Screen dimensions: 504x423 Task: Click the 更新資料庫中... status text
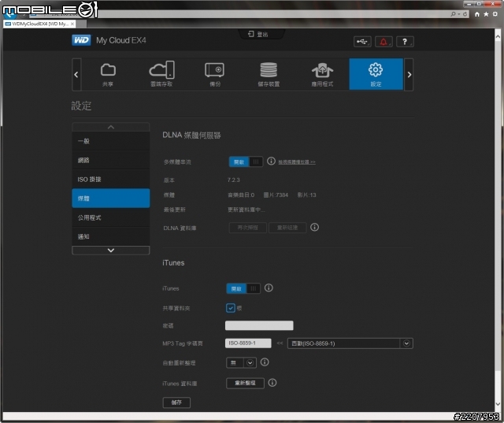246,210
